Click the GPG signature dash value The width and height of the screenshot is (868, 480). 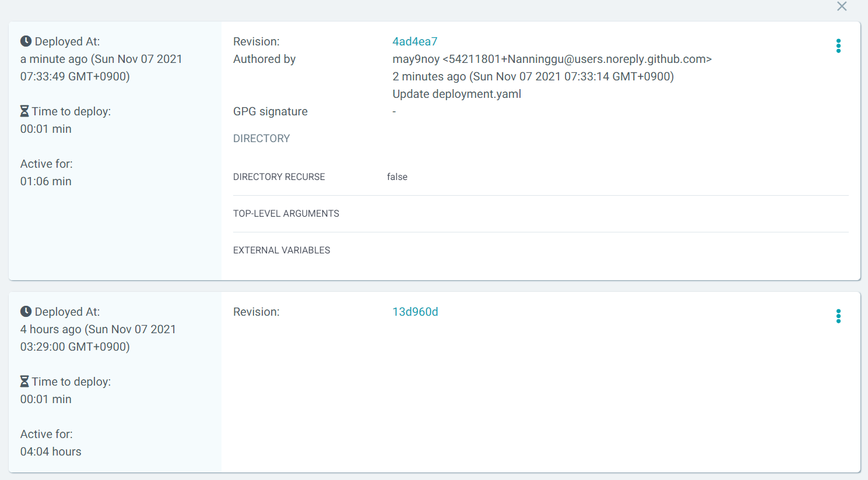(394, 111)
